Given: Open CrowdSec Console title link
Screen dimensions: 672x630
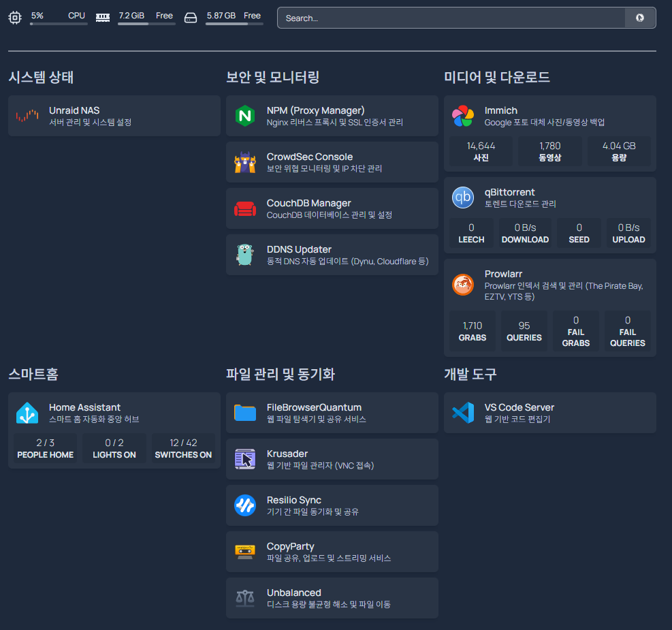Looking at the screenshot, I should 309,157.
